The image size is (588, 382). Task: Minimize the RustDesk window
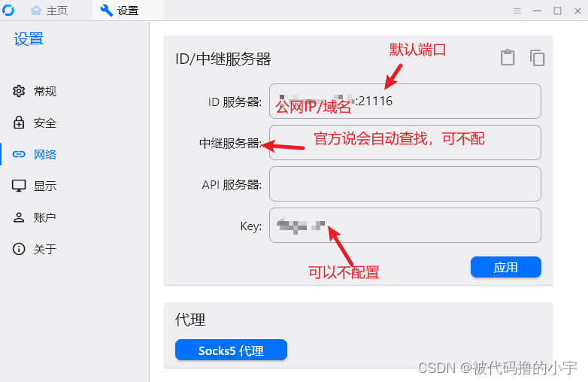click(x=538, y=11)
